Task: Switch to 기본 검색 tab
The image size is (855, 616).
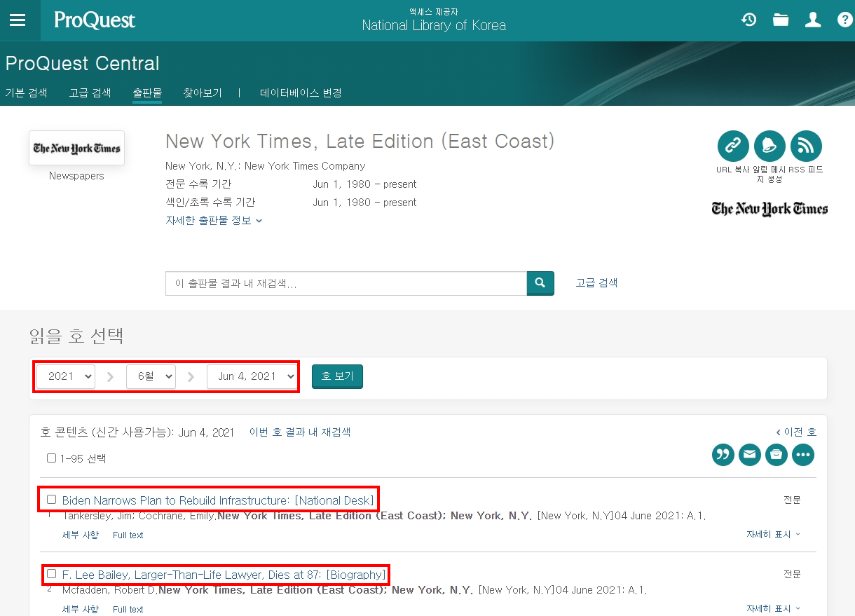Action: [26, 93]
